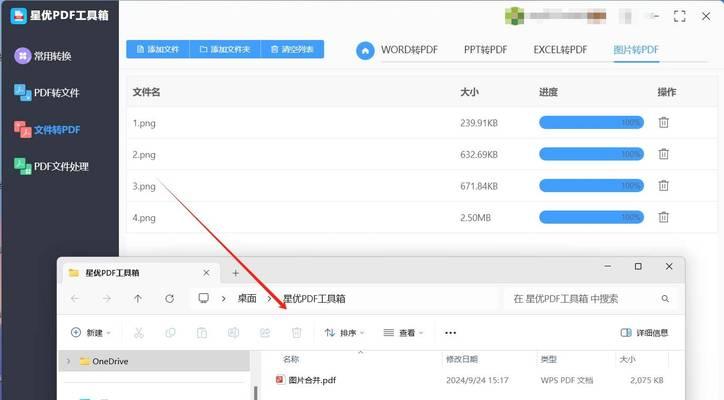Click the 清空列表 button
Image resolution: width=724 pixels, height=400 pixels.
[292, 49]
